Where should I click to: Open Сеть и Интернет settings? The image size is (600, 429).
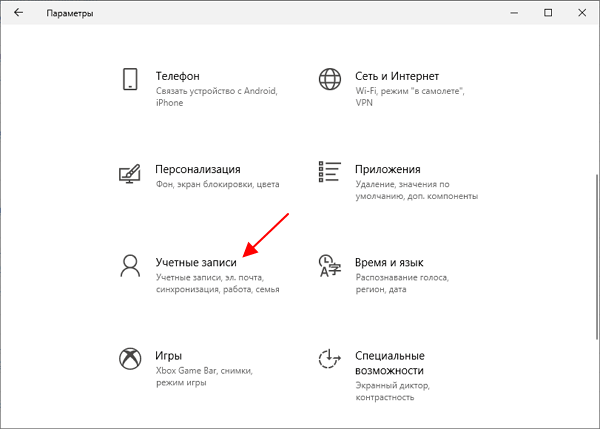point(397,76)
